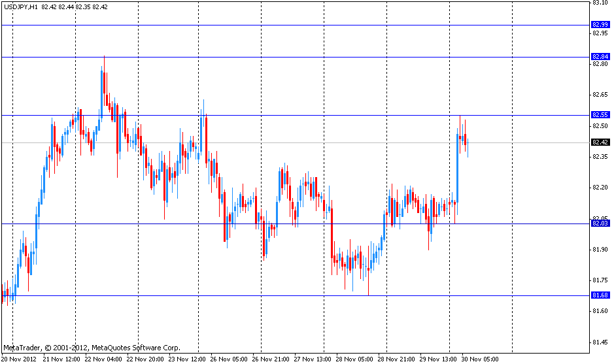Select the 82.99 horizontal line price tag
The width and height of the screenshot is (614, 364).
pos(600,25)
